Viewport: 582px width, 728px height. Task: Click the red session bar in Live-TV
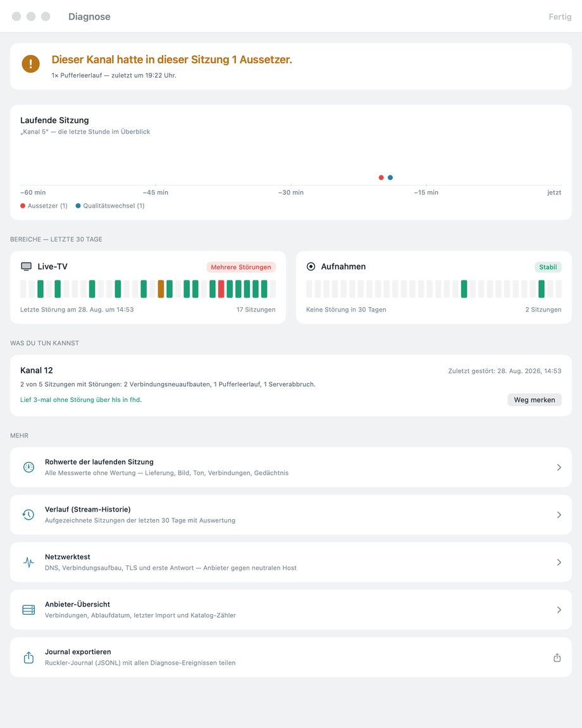point(221,289)
